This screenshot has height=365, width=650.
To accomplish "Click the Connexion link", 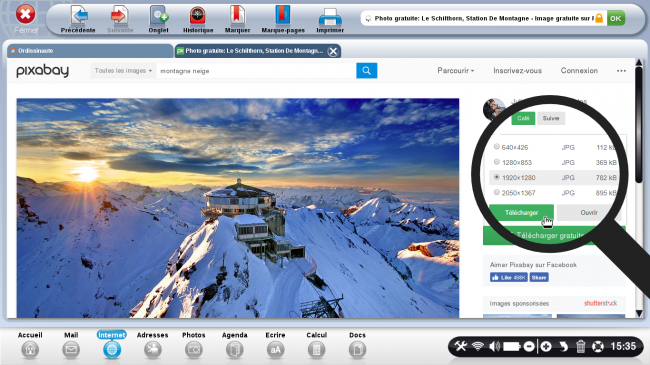I will 579,71.
